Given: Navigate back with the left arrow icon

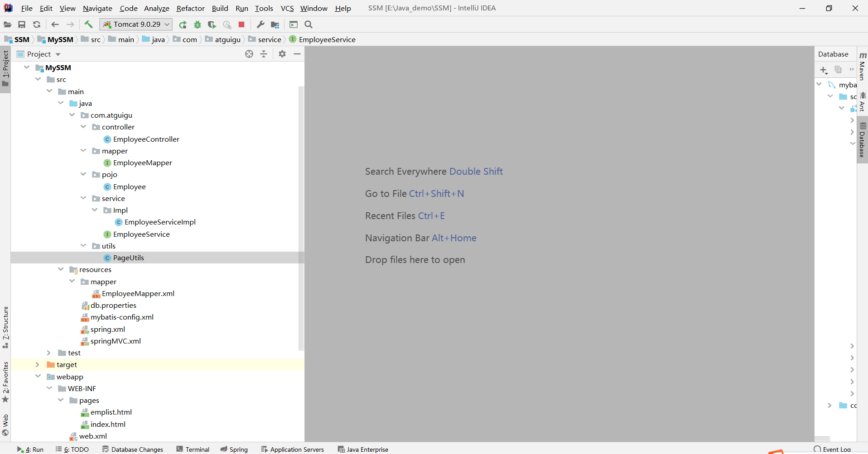Looking at the screenshot, I should tap(55, 24).
